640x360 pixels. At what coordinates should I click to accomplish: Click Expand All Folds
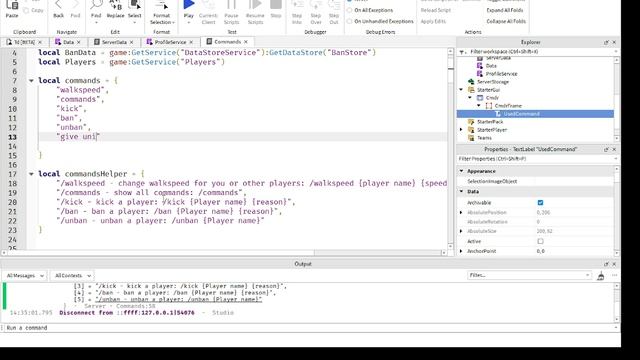[504, 10]
